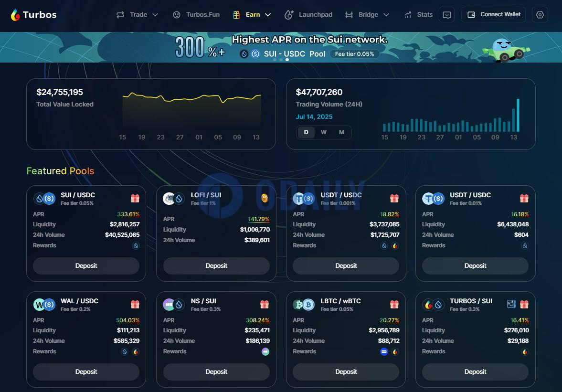Click gift icon on SUI / USDC card

135,198
